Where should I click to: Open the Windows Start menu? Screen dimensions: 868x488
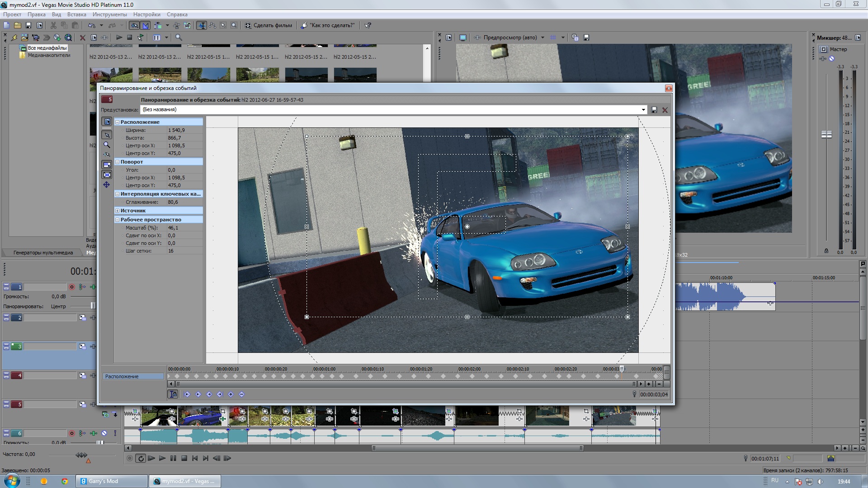[12, 481]
